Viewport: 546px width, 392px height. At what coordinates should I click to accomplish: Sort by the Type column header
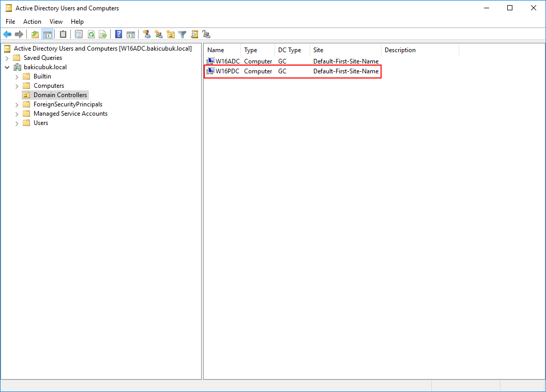257,50
